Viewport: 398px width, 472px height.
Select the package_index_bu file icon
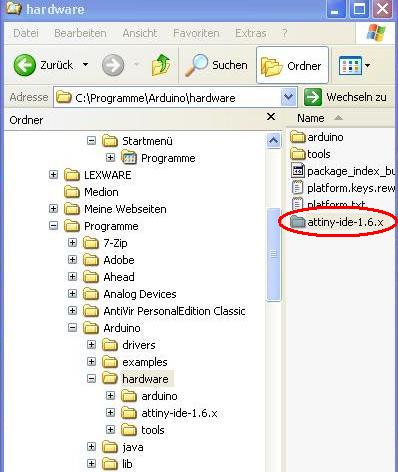tap(297, 171)
